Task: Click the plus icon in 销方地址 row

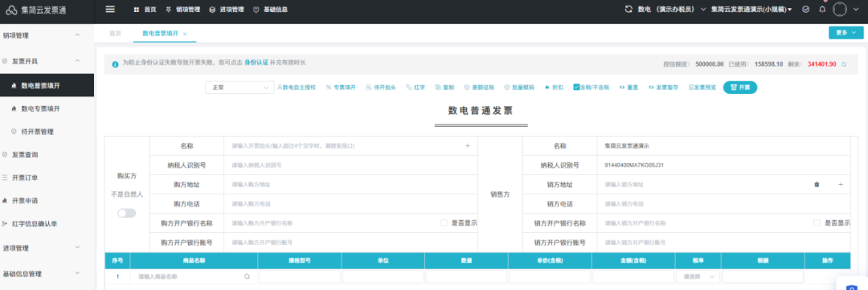Action: click(x=841, y=184)
